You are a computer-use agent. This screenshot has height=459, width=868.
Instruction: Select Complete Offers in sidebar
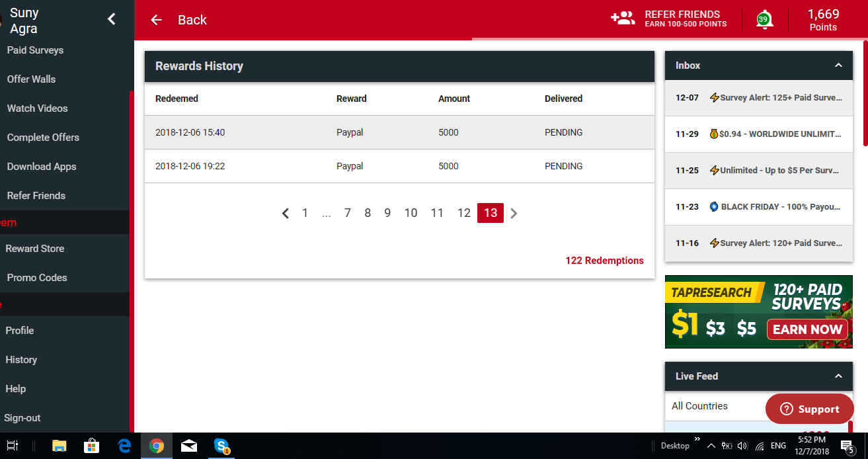43,138
